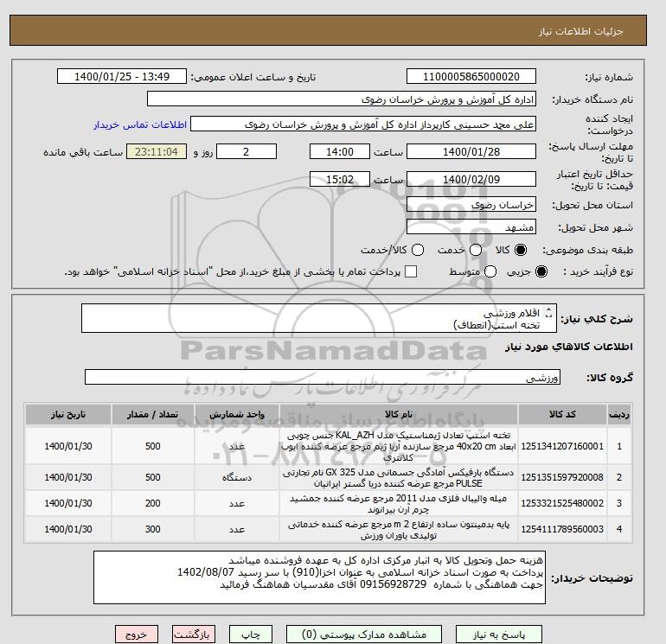This screenshot has height=644, width=666.
Task: Open مشاهده مدارک پیوستی (0) button
Action: (364, 634)
